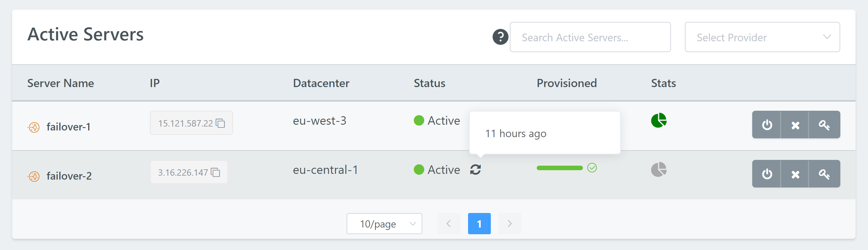Refresh the status of failover-2

475,170
